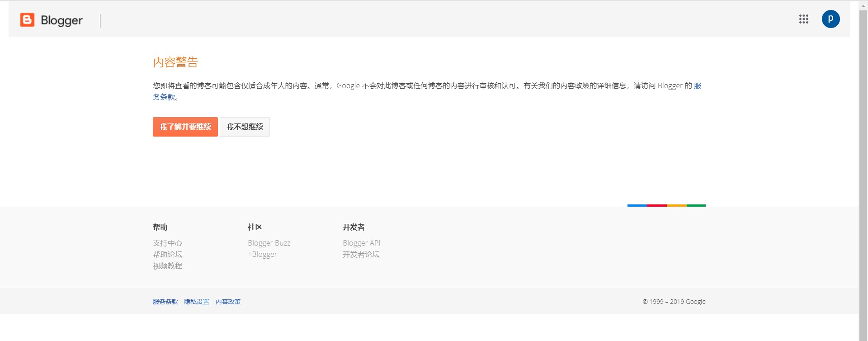Click the 内容警告 heading
The height and width of the screenshot is (341, 868).
(175, 62)
